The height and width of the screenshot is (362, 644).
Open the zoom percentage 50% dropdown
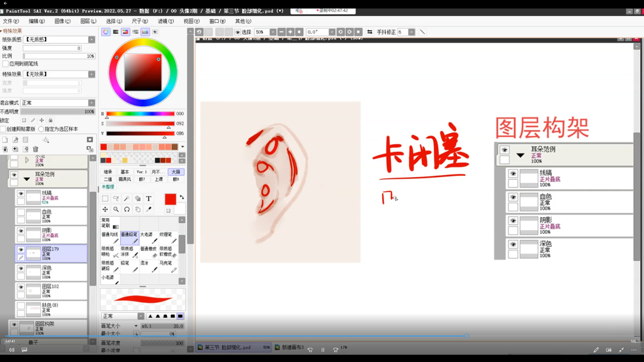273,31
